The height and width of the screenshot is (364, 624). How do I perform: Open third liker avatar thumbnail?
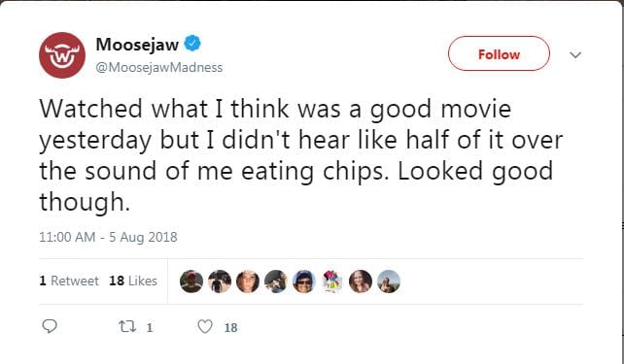click(x=248, y=281)
